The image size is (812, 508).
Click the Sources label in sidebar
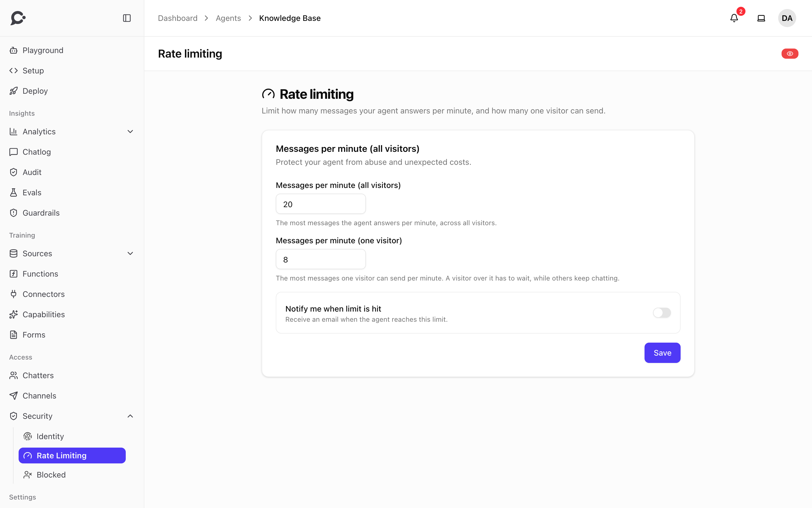37,254
